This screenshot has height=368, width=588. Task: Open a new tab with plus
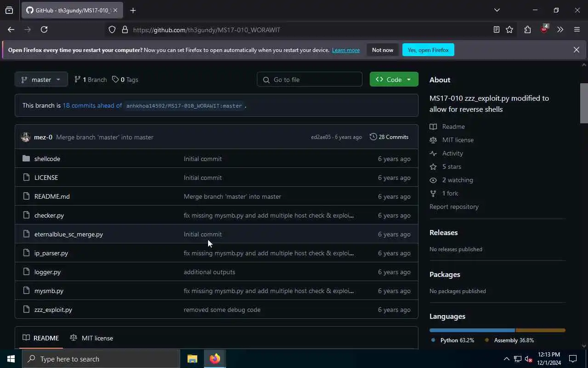pyautogui.click(x=133, y=10)
